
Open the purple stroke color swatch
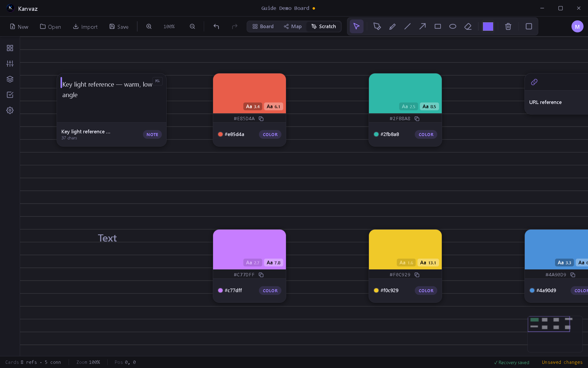(x=488, y=26)
